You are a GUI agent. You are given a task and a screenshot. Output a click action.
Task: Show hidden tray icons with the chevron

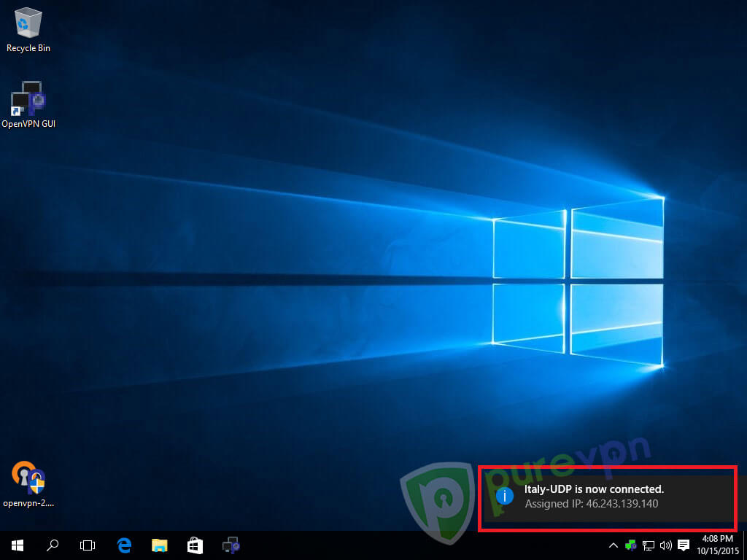(614, 545)
